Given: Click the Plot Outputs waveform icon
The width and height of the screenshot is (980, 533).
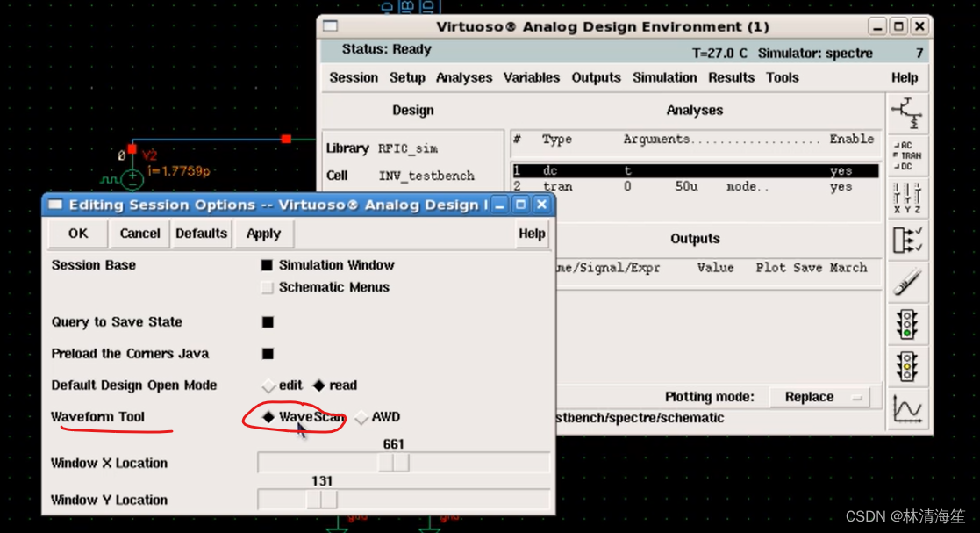Looking at the screenshot, I should [x=907, y=408].
